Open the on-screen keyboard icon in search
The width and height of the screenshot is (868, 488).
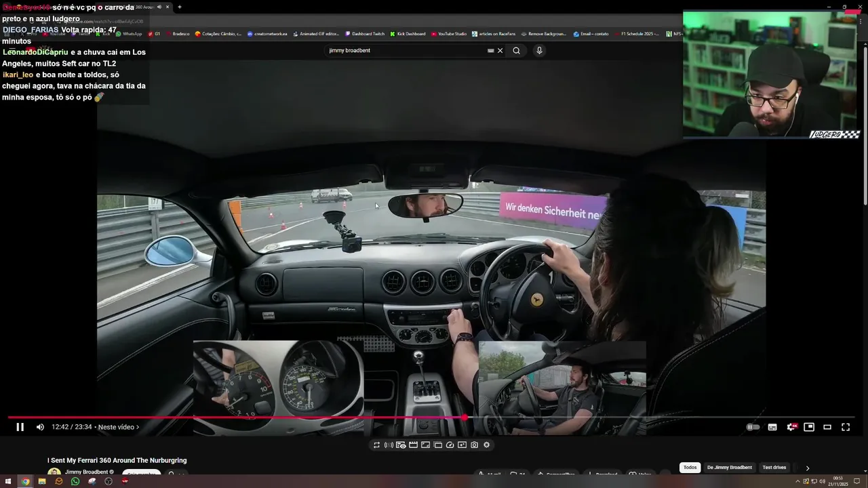click(490, 50)
